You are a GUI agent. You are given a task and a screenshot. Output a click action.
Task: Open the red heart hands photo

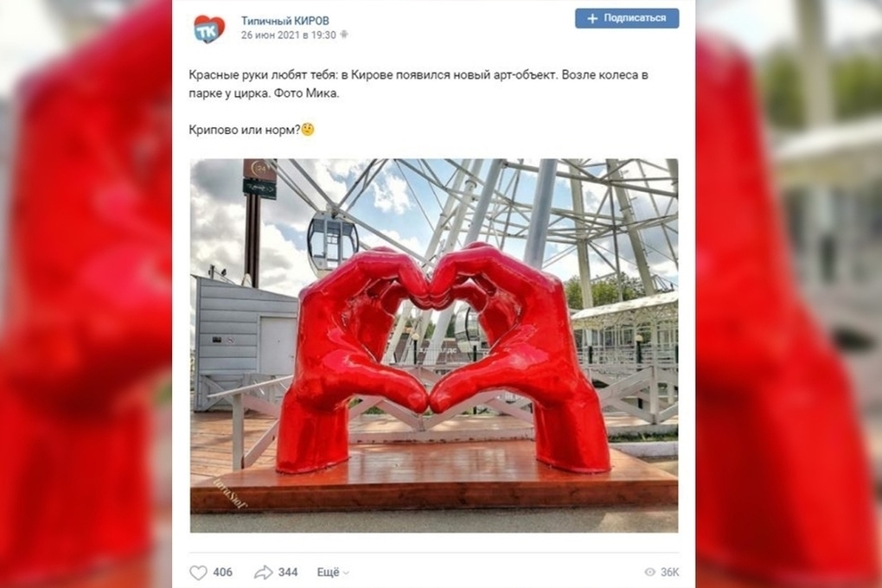tap(434, 346)
